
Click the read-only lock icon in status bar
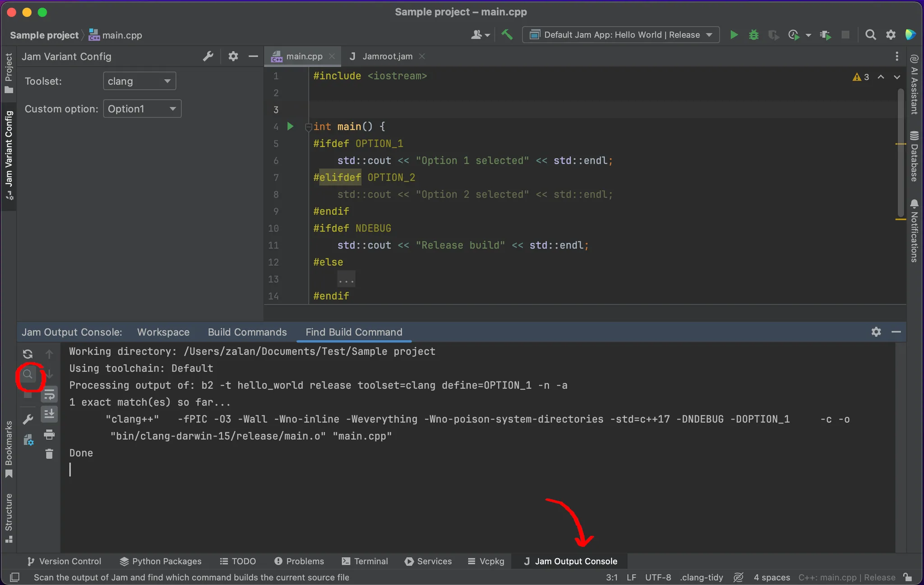coord(908,577)
